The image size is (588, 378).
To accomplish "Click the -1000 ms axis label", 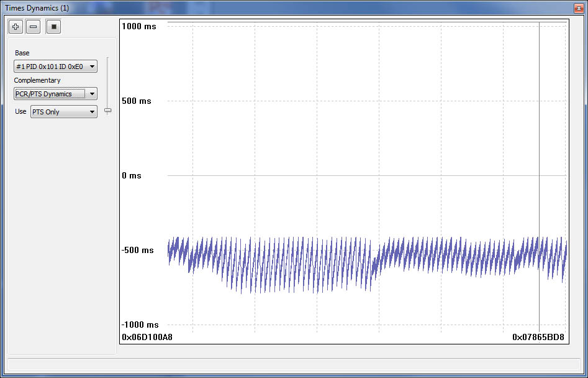I will pyautogui.click(x=140, y=325).
